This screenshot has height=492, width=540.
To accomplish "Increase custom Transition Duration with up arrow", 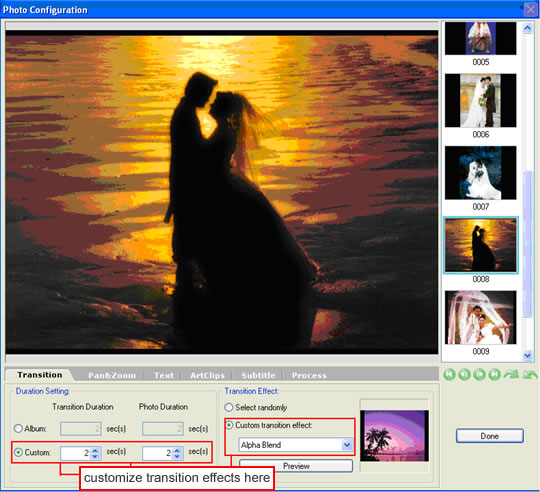I will click(95, 450).
